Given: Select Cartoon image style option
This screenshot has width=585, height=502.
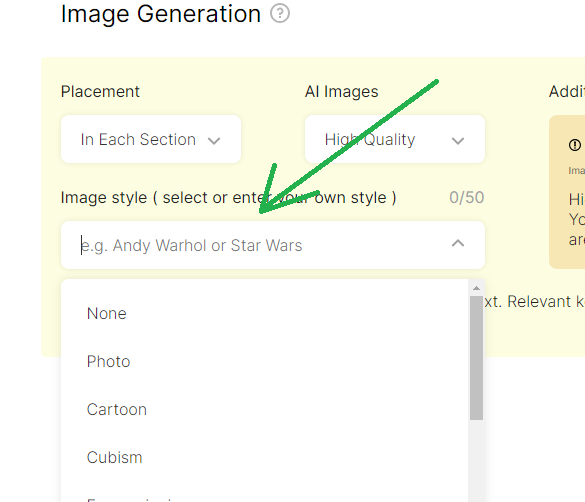Looking at the screenshot, I should (x=264, y=410).
